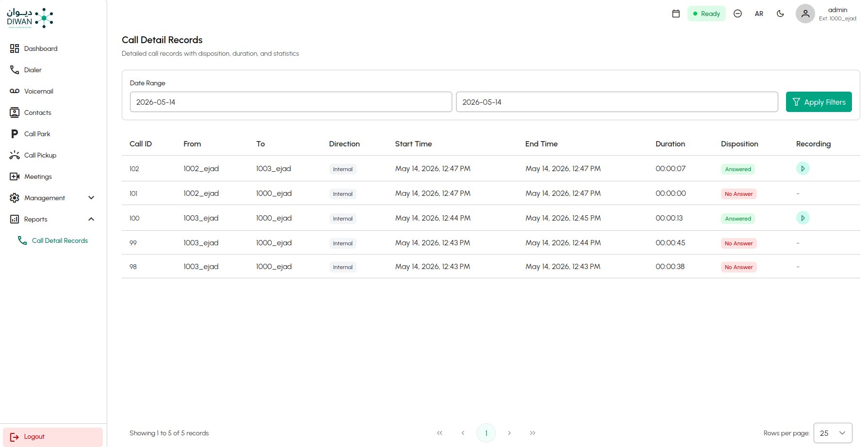868x447 pixels.
Task: Click the No Answer badge for call 99
Action: click(x=738, y=243)
